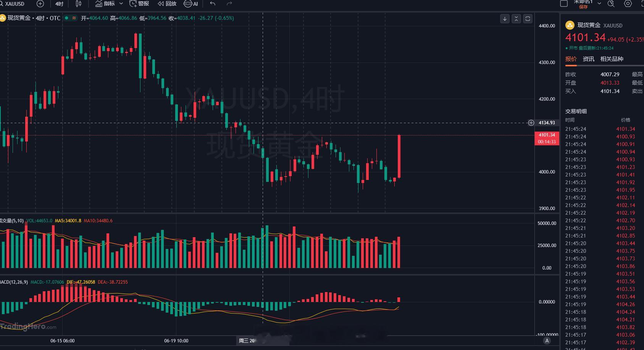Open the 4时 timeframe selector
Viewport: 644px width, 350px height.
pyautogui.click(x=59, y=4)
